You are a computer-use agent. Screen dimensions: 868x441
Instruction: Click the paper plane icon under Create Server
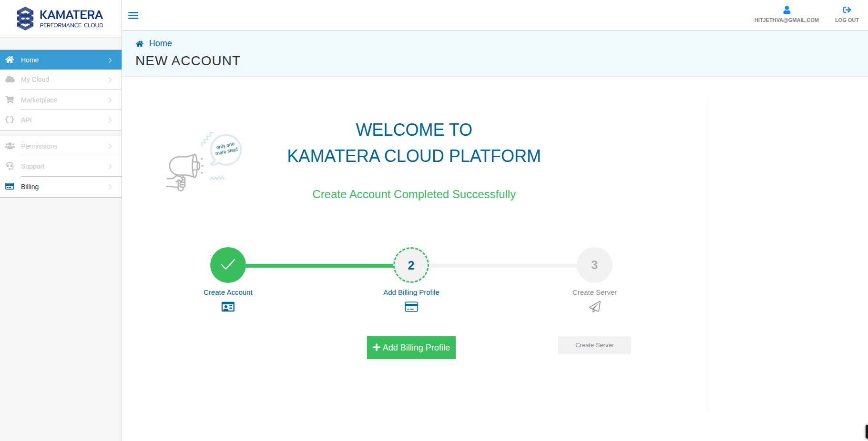pyautogui.click(x=594, y=307)
